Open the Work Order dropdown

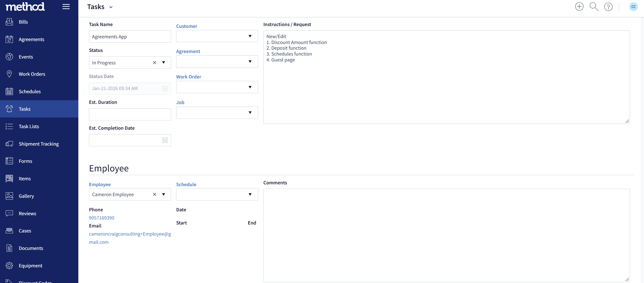250,87
